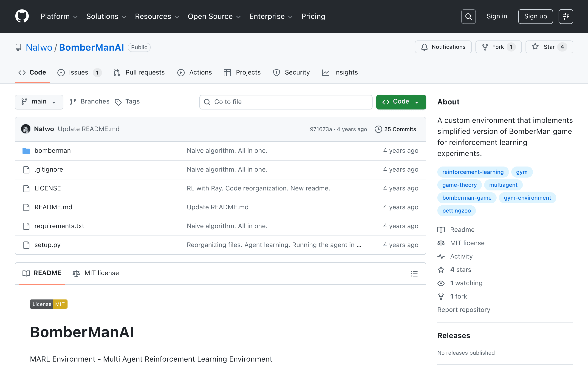
Task: Open the Releases heading link
Action: coord(454,336)
